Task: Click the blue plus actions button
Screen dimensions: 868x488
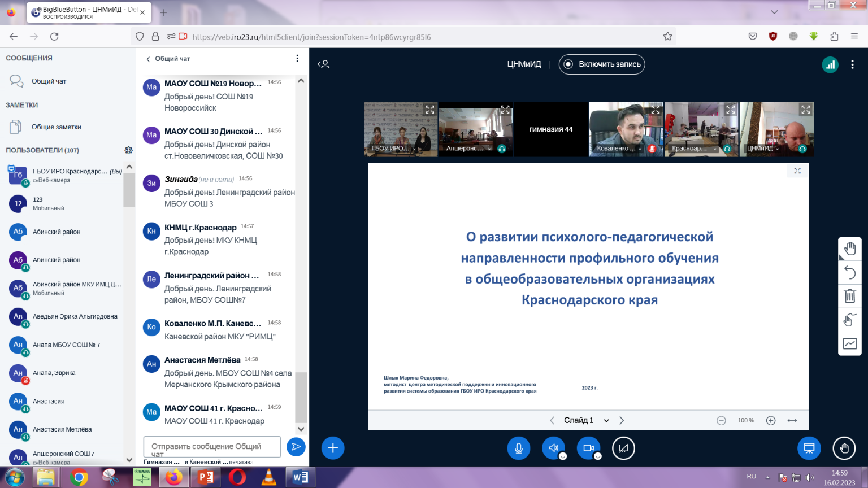Action: click(333, 448)
